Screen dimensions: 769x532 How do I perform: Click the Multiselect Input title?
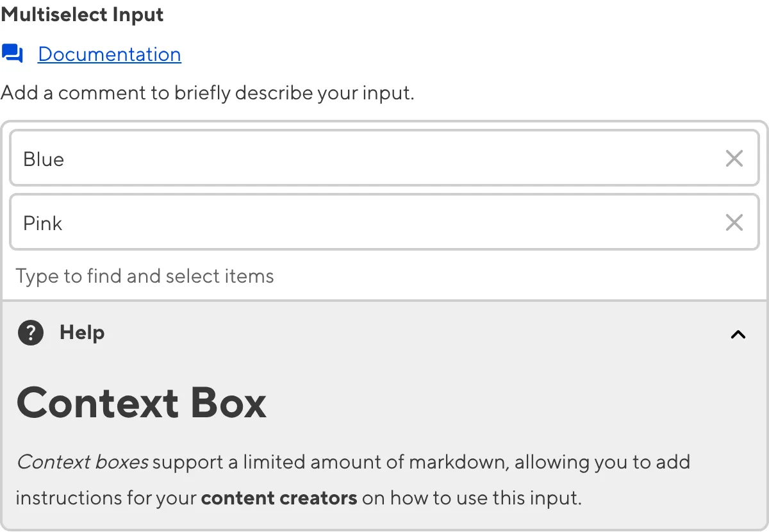[x=82, y=14]
